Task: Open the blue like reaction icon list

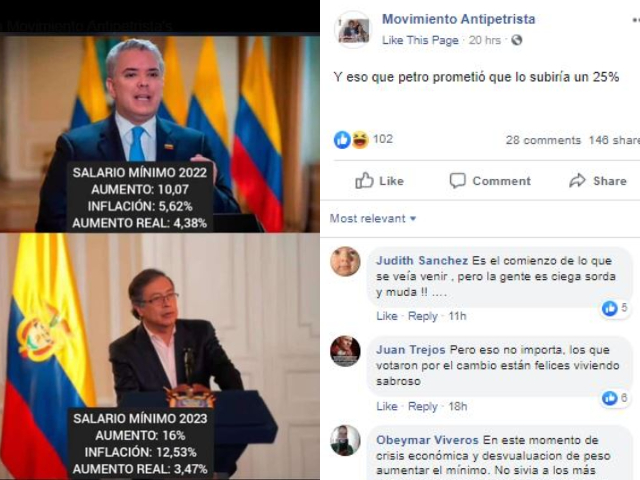Action: click(342, 140)
